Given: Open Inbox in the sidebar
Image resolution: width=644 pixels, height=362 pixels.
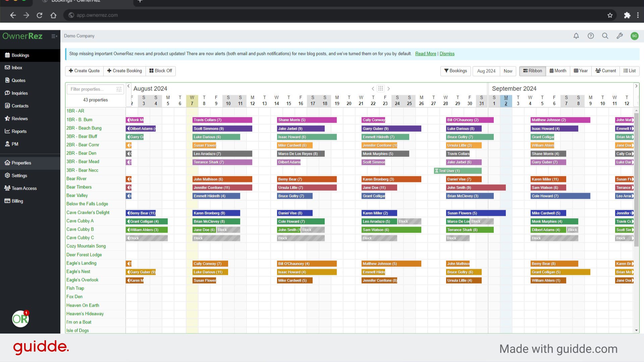Looking at the screenshot, I should pos(17,68).
